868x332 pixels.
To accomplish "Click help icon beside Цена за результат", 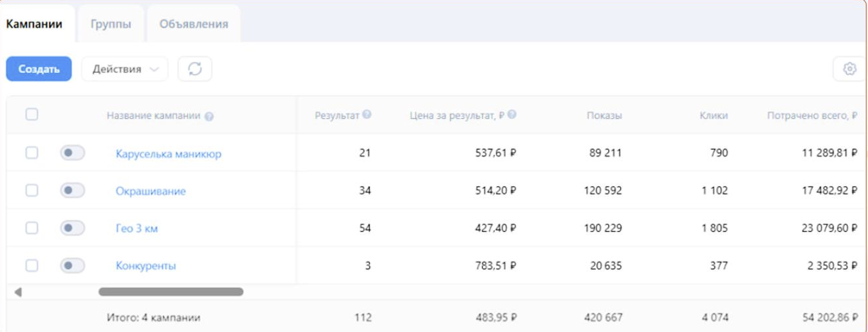I will (512, 114).
